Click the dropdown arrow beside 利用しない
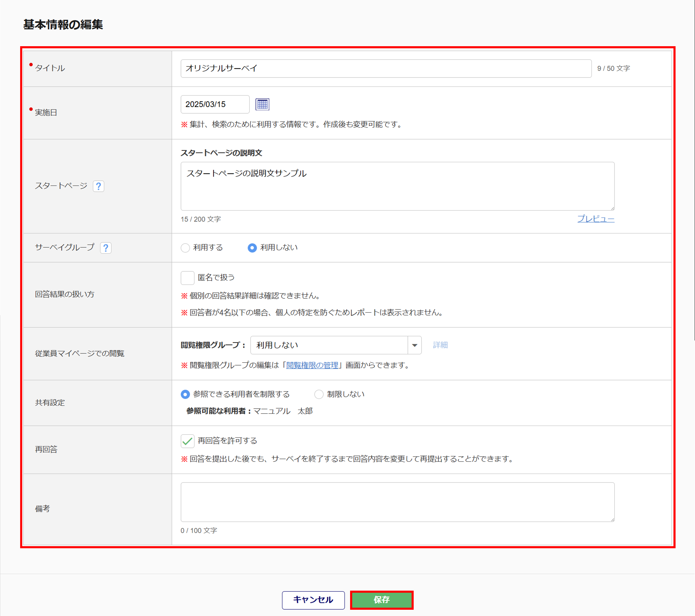The width and height of the screenshot is (695, 616). 414,345
